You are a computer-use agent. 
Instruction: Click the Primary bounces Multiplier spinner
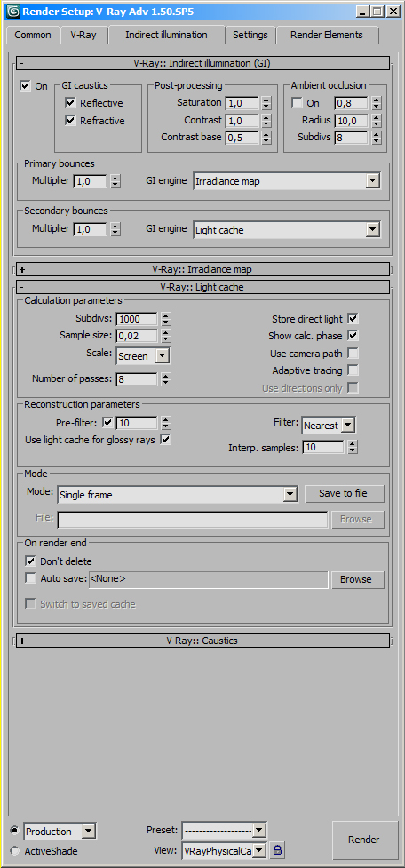click(115, 180)
